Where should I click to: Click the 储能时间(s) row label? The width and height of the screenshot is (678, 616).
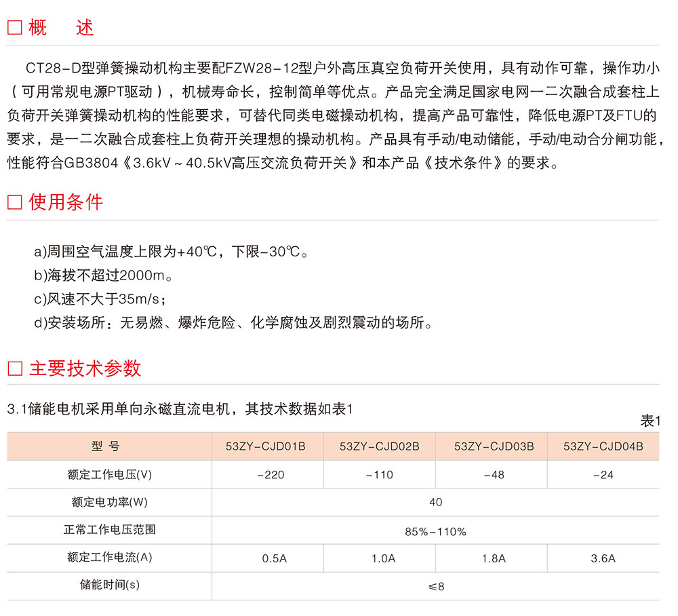(x=109, y=585)
